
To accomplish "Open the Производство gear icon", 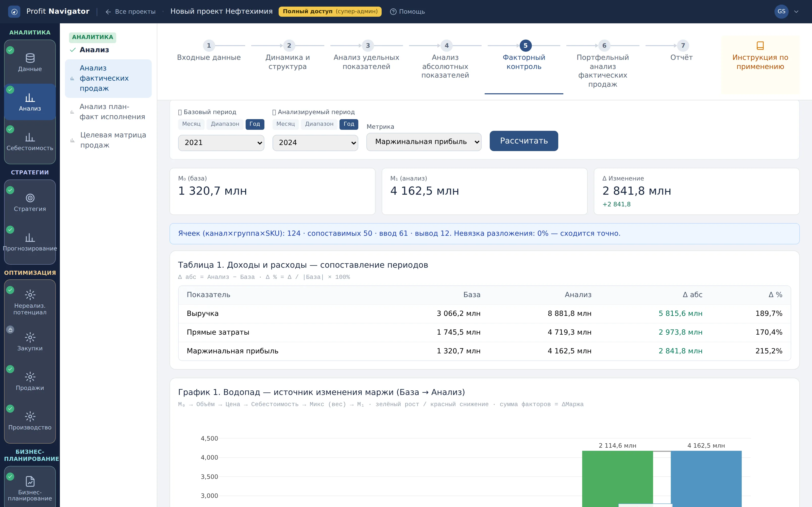I will [30, 417].
